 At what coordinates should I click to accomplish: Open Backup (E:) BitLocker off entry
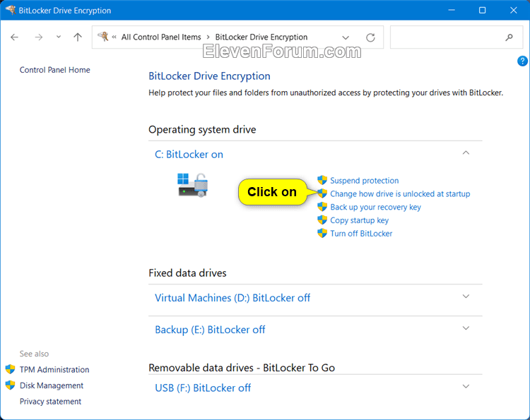pyautogui.click(x=210, y=330)
